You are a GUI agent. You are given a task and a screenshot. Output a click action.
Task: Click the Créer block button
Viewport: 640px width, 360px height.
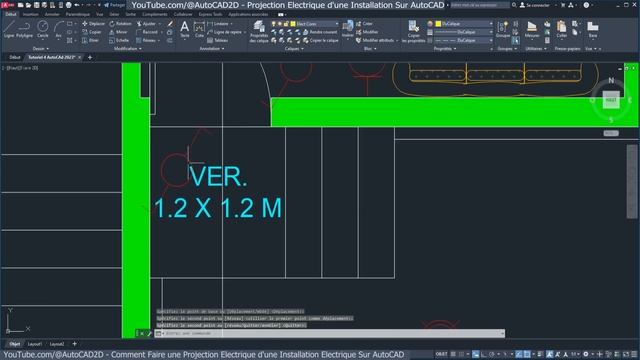tap(364, 24)
